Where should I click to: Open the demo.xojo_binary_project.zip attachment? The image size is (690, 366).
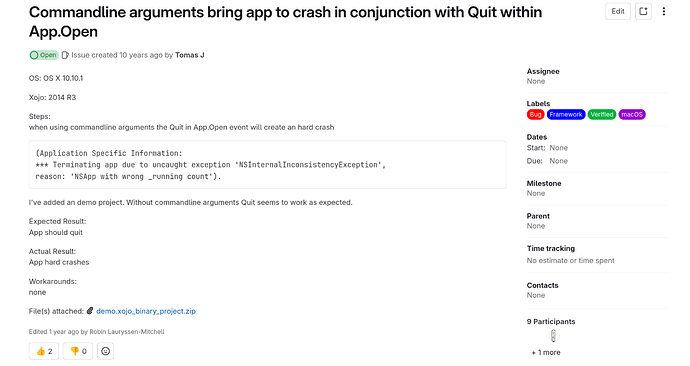tap(146, 311)
